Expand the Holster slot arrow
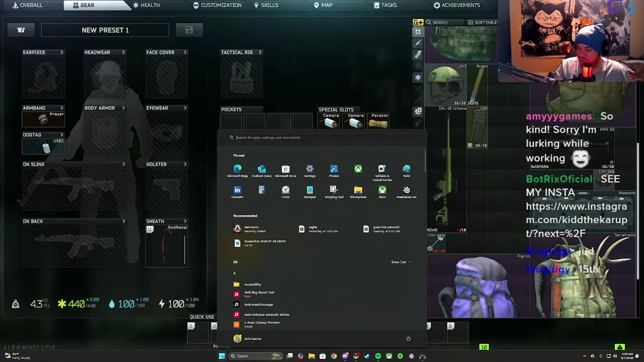This screenshot has width=644, height=362. tap(185, 164)
